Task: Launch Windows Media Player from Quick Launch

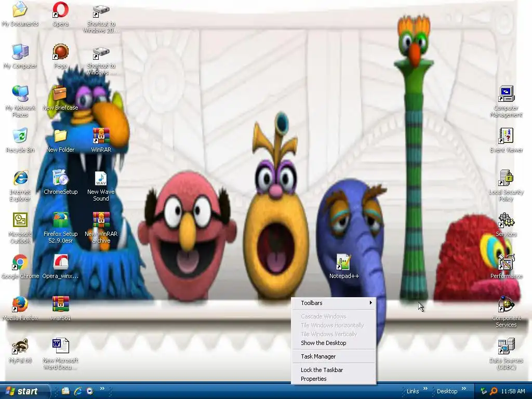Action: click(x=90, y=391)
